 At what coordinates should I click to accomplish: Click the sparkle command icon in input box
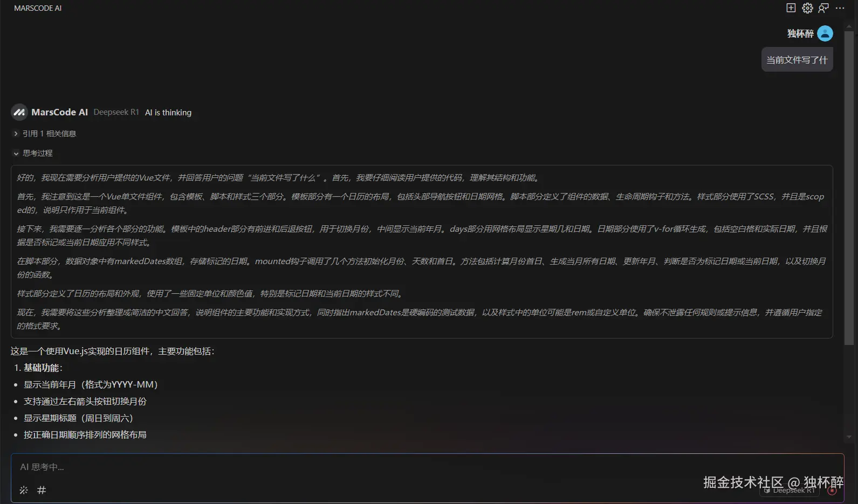coord(24,490)
